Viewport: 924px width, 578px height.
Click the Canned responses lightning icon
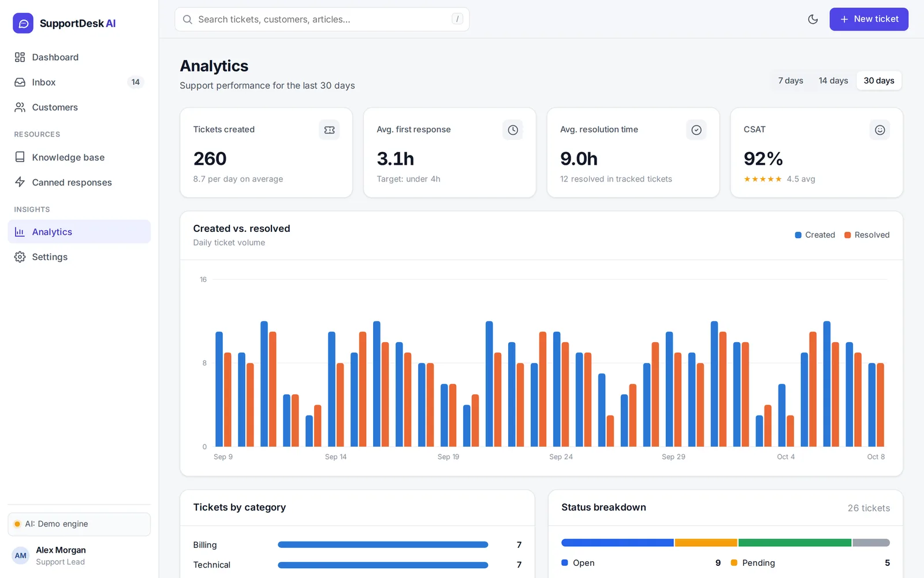coord(20,182)
